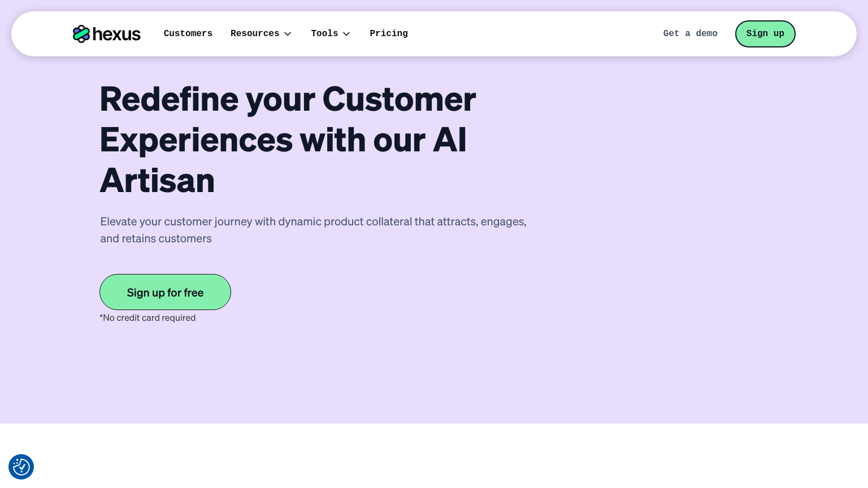
Task: Click the Customers menu item
Action: coord(188,34)
